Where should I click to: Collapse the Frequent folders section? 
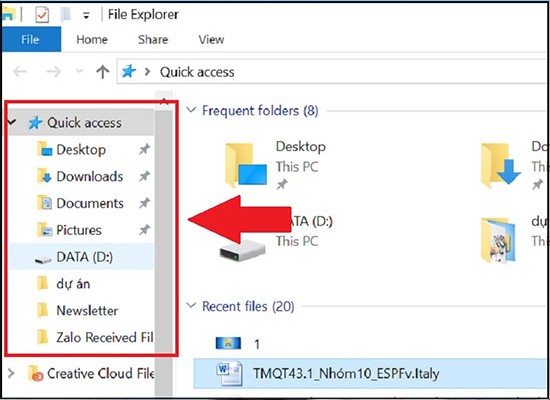[191, 110]
